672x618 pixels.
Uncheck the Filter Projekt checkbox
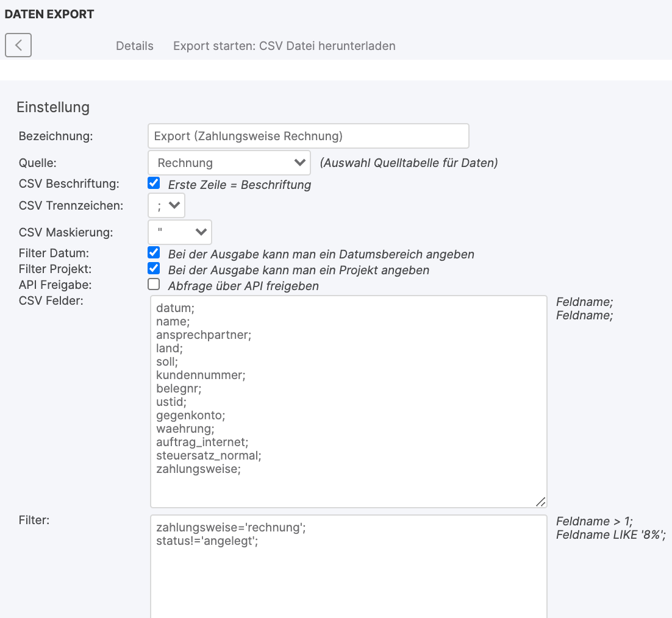154,268
